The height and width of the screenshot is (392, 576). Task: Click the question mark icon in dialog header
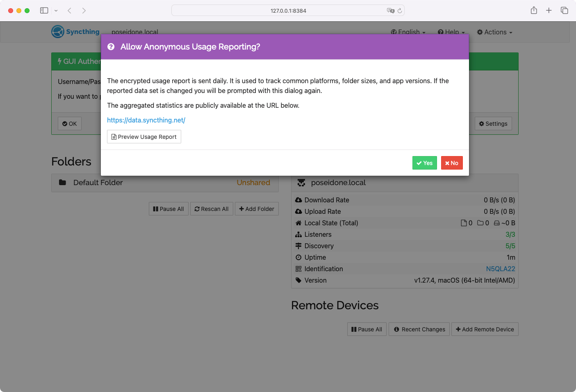coord(111,47)
